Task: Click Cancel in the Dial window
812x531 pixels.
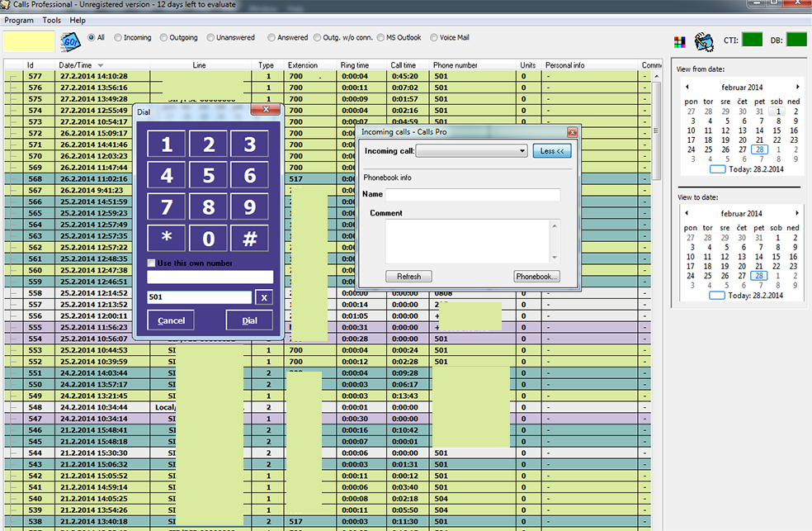Action: coord(171,320)
